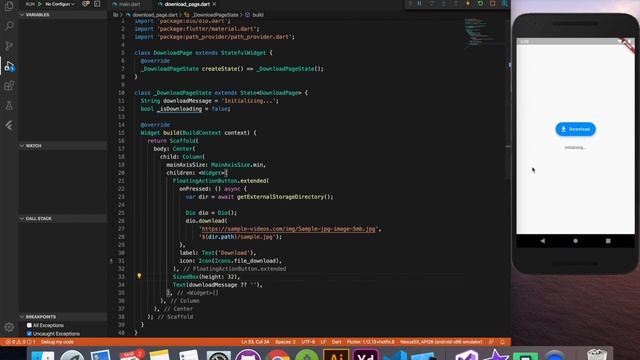Trigger Flutter hot reload lightning icon

(468, 4)
